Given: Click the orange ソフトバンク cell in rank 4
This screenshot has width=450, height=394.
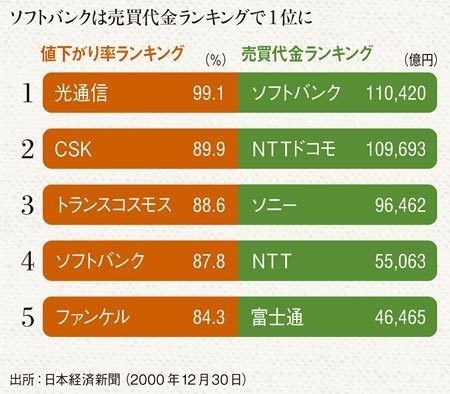Looking at the screenshot, I should pyautogui.click(x=100, y=261).
